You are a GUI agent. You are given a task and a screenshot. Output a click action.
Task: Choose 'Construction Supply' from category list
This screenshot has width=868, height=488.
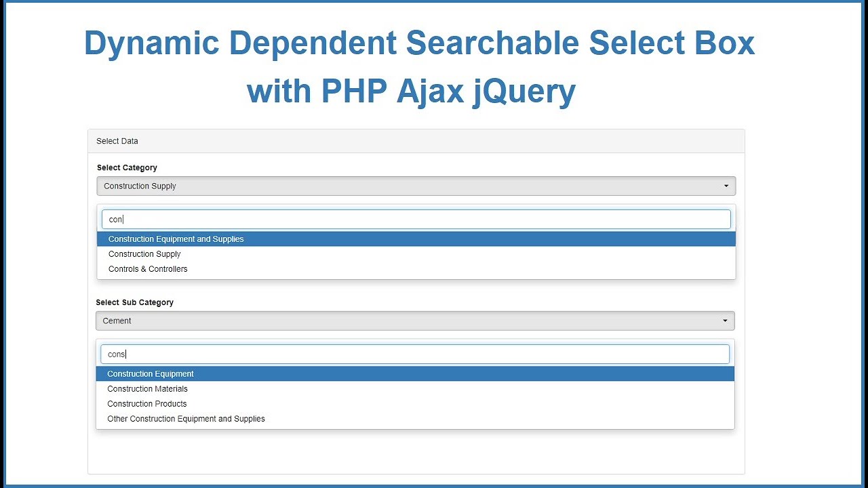416,254
